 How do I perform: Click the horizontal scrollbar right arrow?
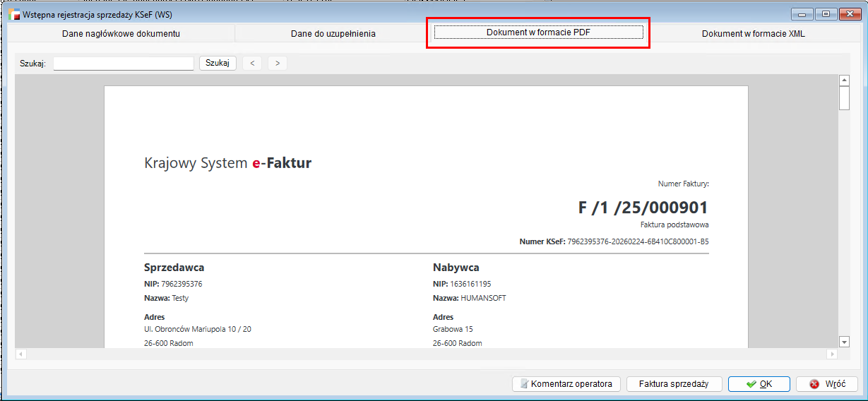point(831,353)
